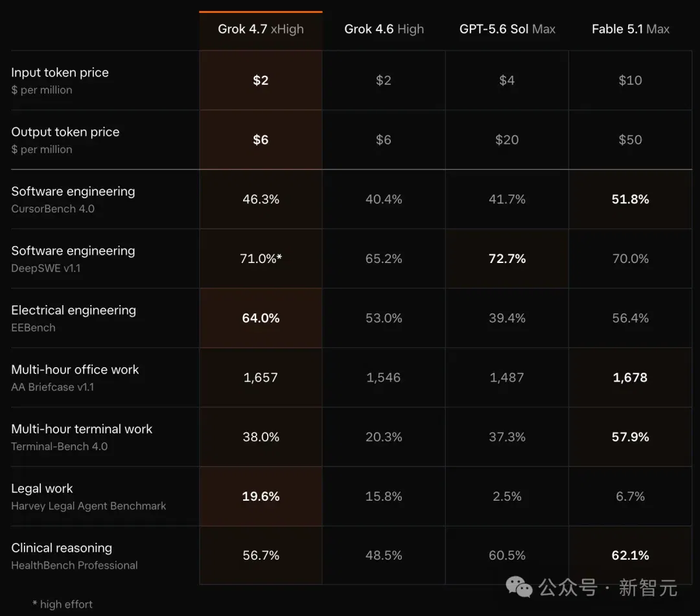Click the Input token price row label
Image resolution: width=700 pixels, height=616 pixels.
point(60,73)
